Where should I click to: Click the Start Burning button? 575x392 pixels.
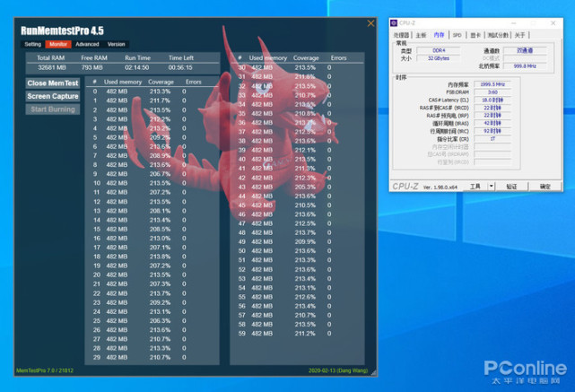[53, 109]
